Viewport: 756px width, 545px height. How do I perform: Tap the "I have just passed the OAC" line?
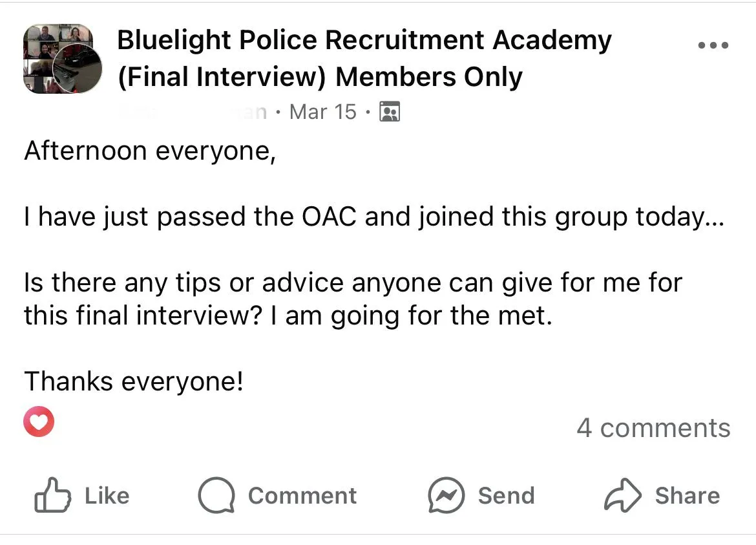point(374,217)
